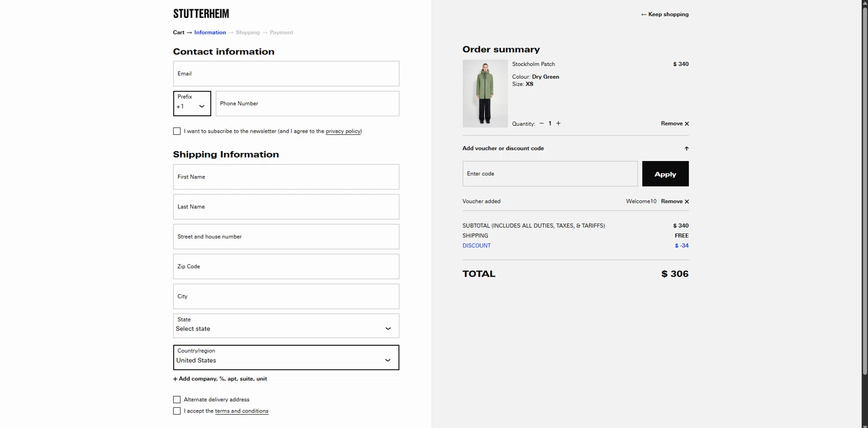Open the Stutterheim logo home link

click(201, 14)
